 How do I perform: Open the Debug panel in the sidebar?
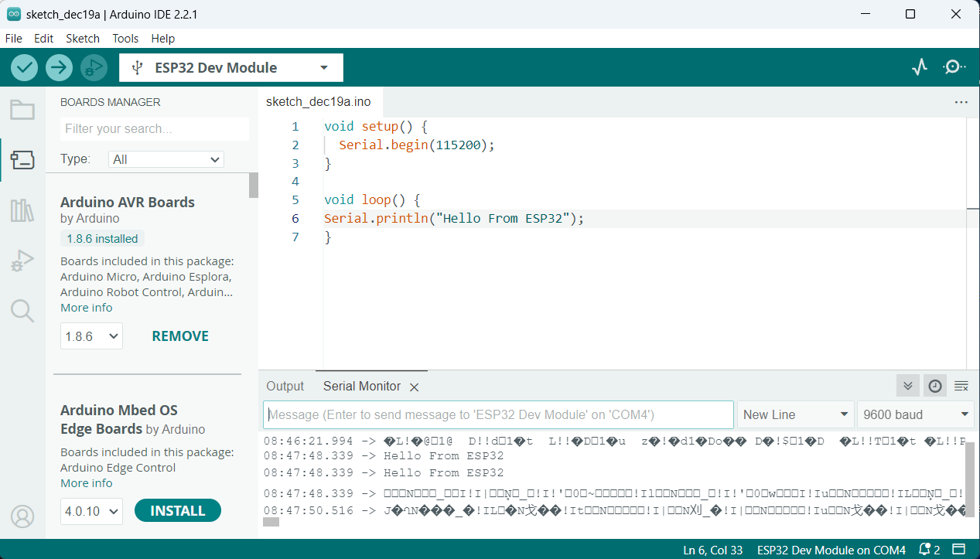[22, 261]
